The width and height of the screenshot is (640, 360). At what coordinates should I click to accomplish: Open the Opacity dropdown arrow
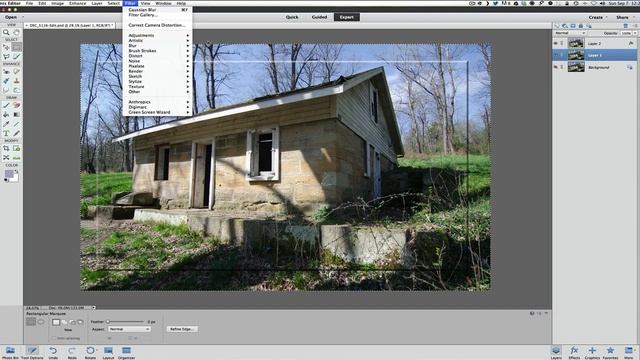click(x=635, y=33)
